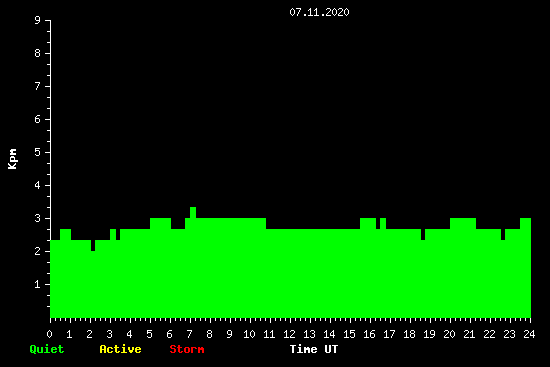Click the narrow dip just after hour 2

[x=93, y=246]
